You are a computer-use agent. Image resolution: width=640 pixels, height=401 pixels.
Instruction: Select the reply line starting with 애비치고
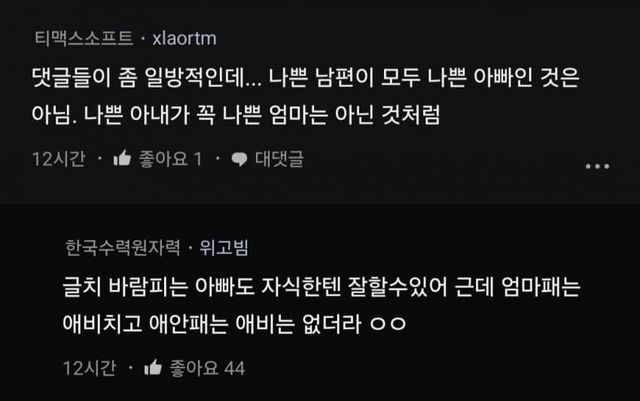(234, 324)
